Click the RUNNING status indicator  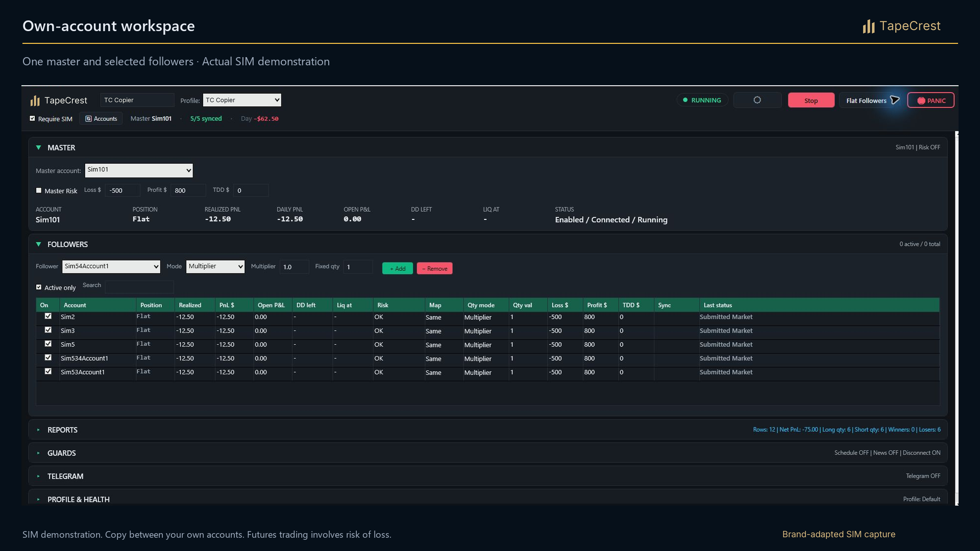(702, 100)
